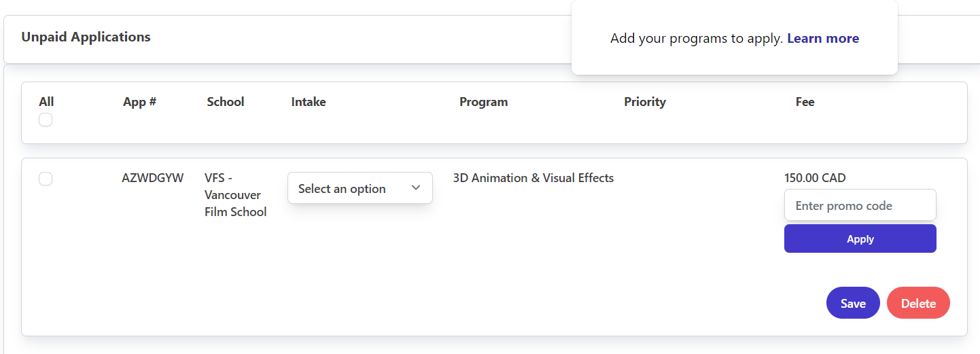Delete the VFS application
980x354 pixels.
[918, 303]
